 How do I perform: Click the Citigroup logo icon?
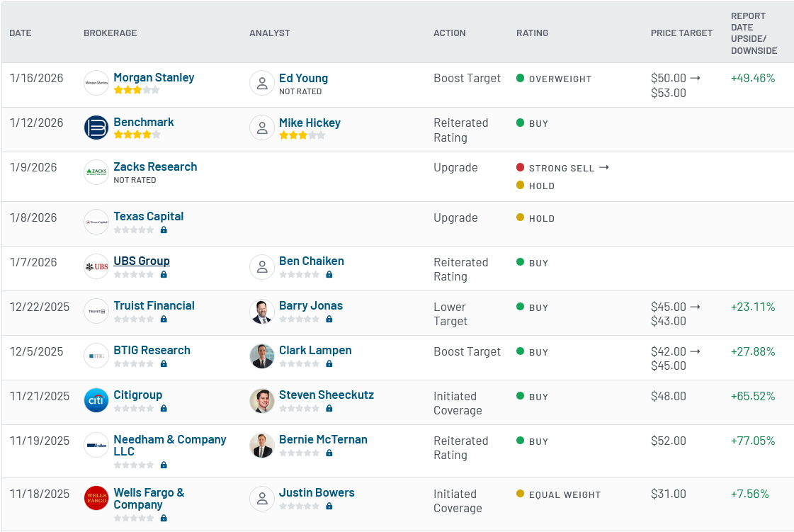(x=96, y=400)
